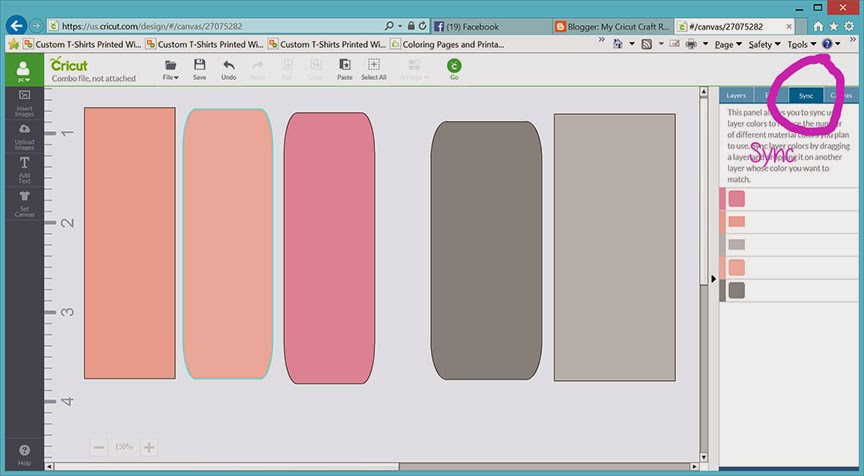864x476 pixels.
Task: Open Upload Images tool
Action: coord(24,137)
